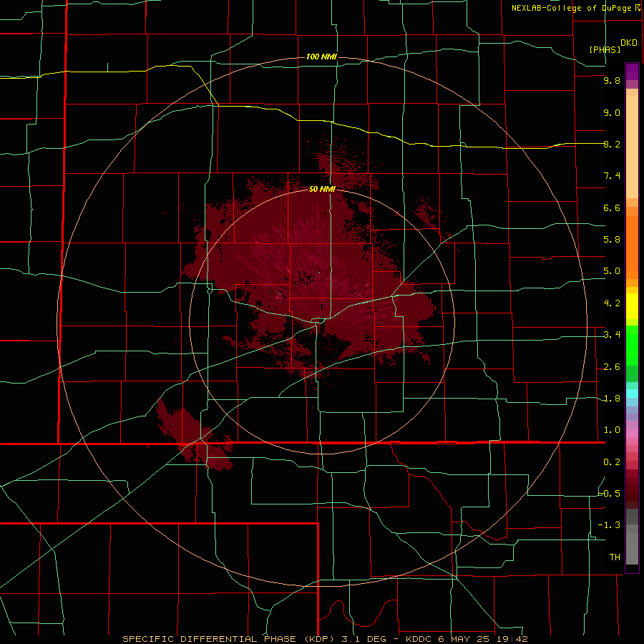Click the 6.6 legend value
The image size is (644, 644).
[612, 208]
